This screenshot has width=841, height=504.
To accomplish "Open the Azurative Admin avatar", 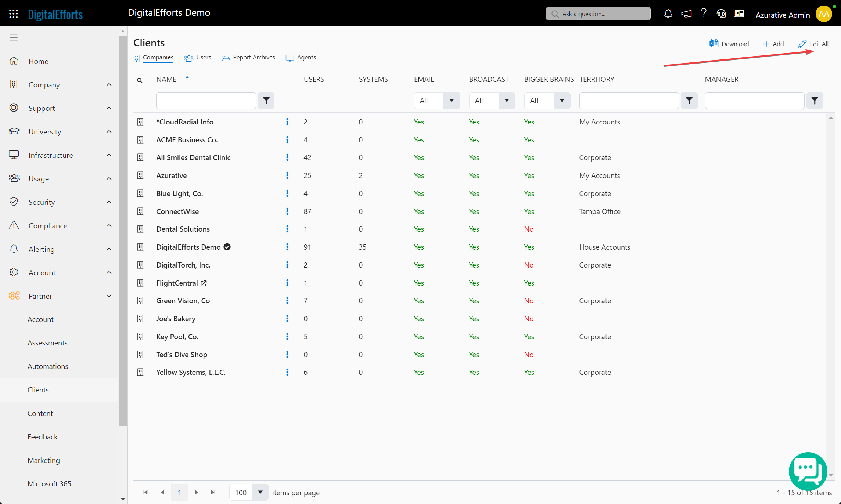I will pyautogui.click(x=824, y=14).
